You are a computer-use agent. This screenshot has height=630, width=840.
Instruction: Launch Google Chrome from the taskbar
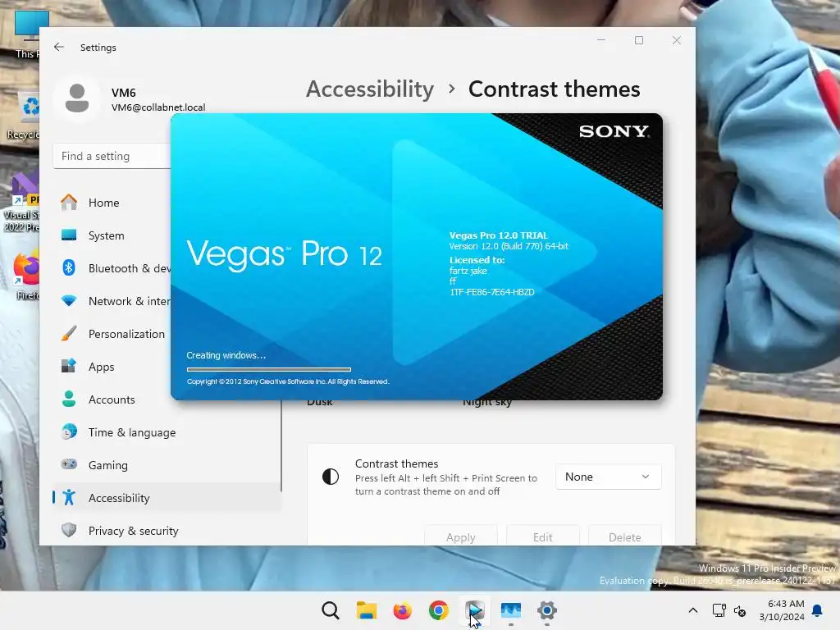(439, 610)
